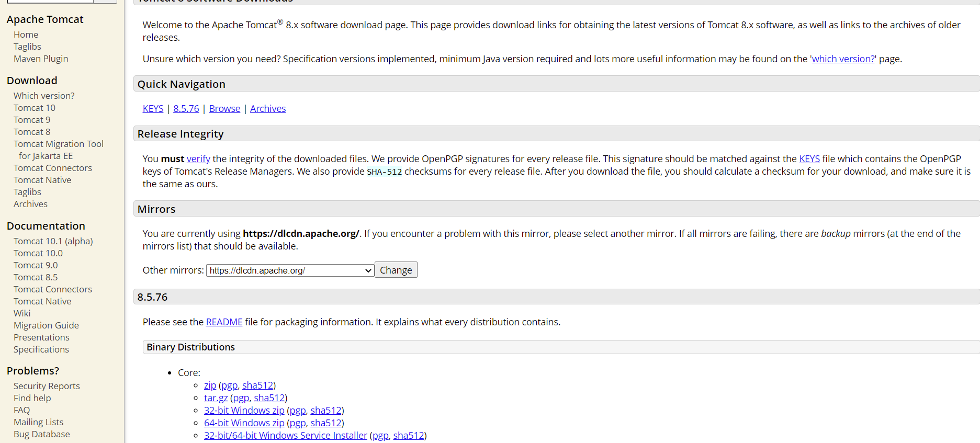Open pgp signature for 64-bit Windows zip
The width and height of the screenshot is (980, 443).
(x=298, y=423)
